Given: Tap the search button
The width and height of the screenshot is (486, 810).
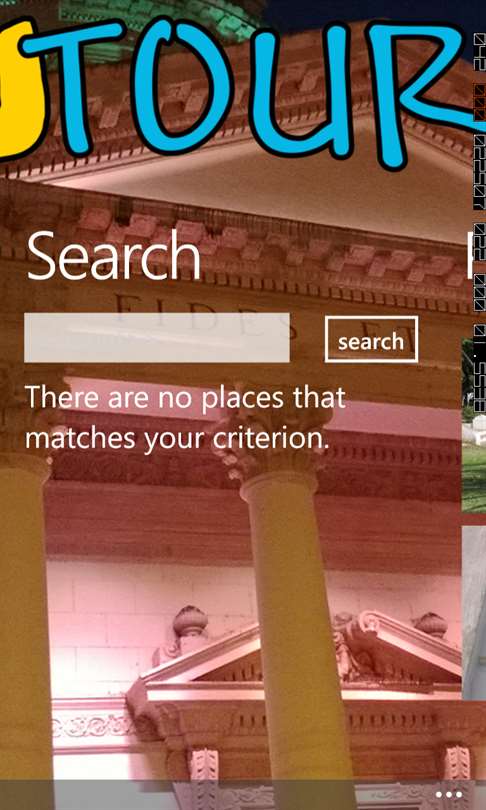Looking at the screenshot, I should [x=371, y=339].
